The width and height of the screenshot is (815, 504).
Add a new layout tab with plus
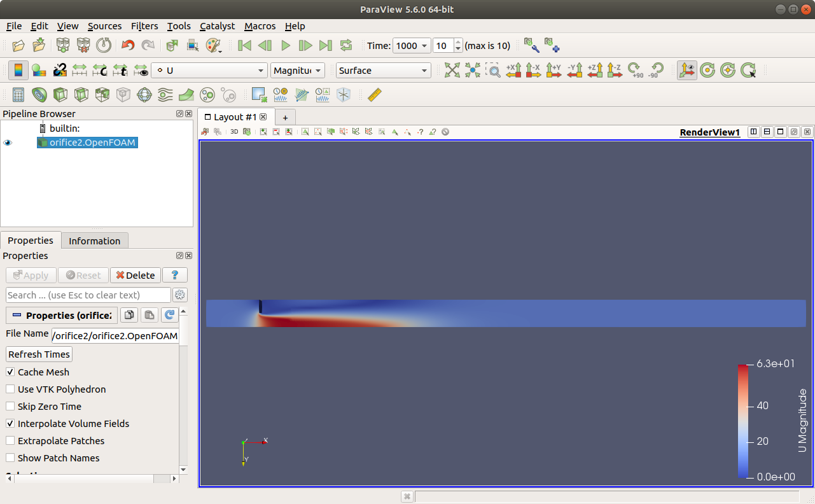tap(285, 118)
